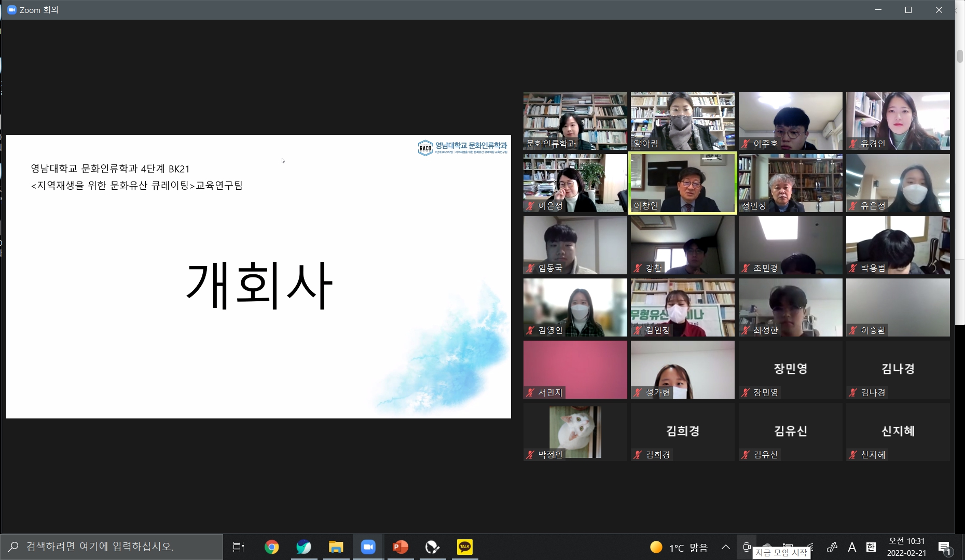This screenshot has width=965, height=560.
Task: Select 김희경's camera-off tile
Action: click(x=683, y=432)
